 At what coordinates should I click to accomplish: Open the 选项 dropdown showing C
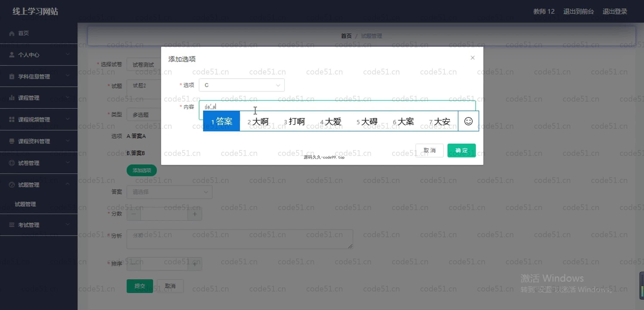click(242, 85)
